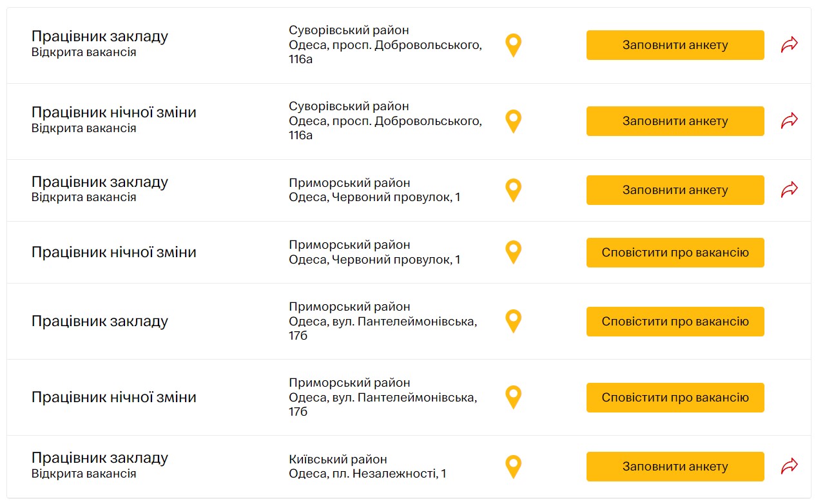Share the Київський район Працівник закладу vacancy
816x504 pixels.
tap(788, 466)
